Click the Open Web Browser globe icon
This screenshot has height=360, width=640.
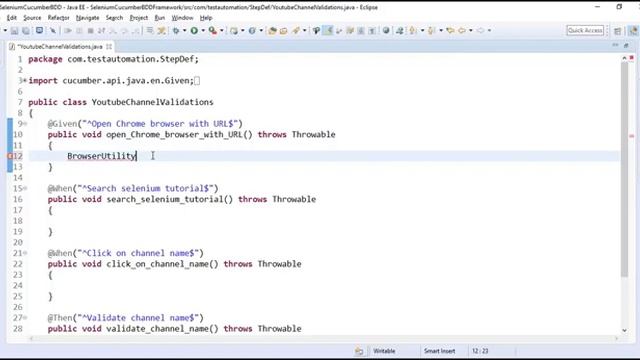tap(386, 31)
